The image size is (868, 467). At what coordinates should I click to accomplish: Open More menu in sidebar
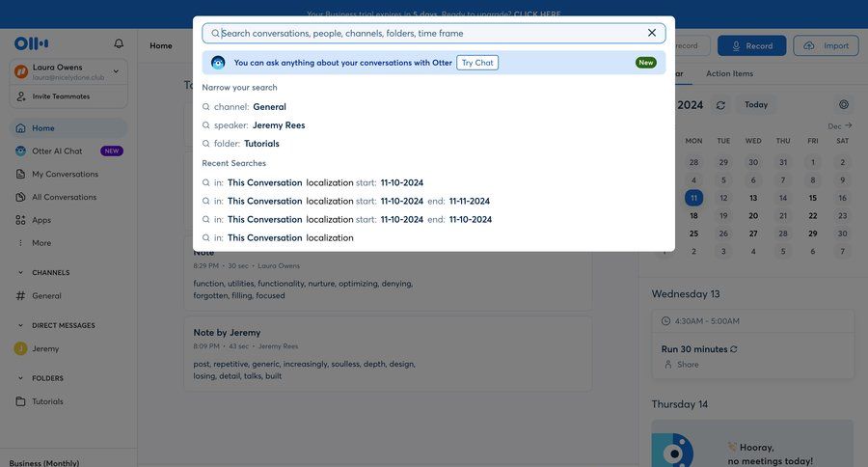coord(68,242)
